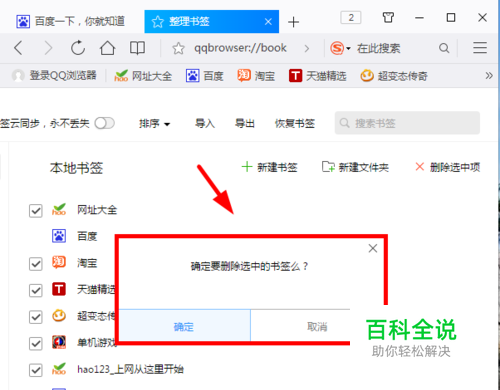Open 网址大全 text in bookmarks bar
Screen dimensions: 500x390
coord(152,76)
